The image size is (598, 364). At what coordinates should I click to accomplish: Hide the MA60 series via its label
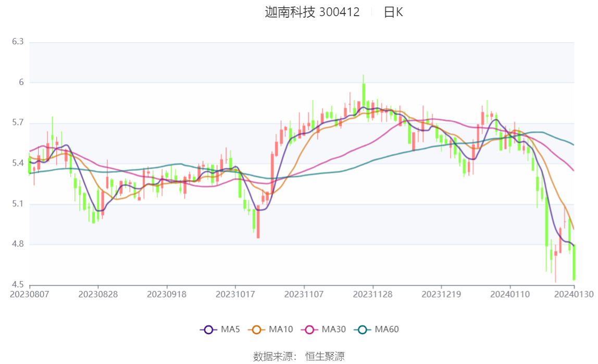point(387,329)
